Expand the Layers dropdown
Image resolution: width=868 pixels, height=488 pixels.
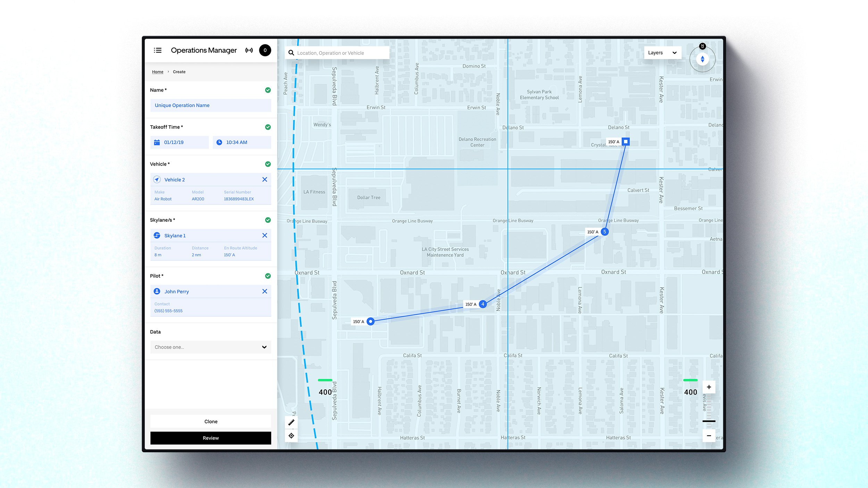(662, 53)
